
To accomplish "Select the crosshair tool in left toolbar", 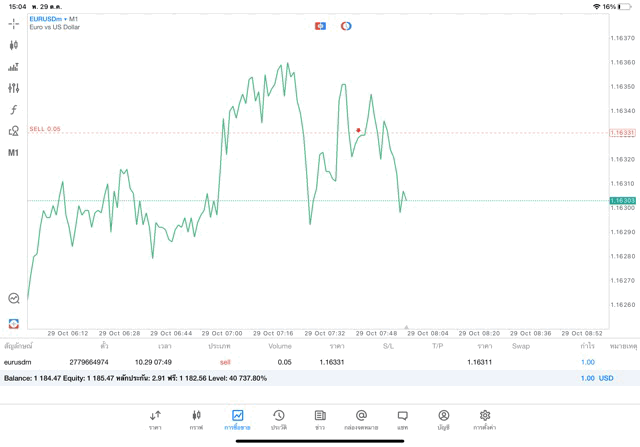I will (x=13, y=23).
